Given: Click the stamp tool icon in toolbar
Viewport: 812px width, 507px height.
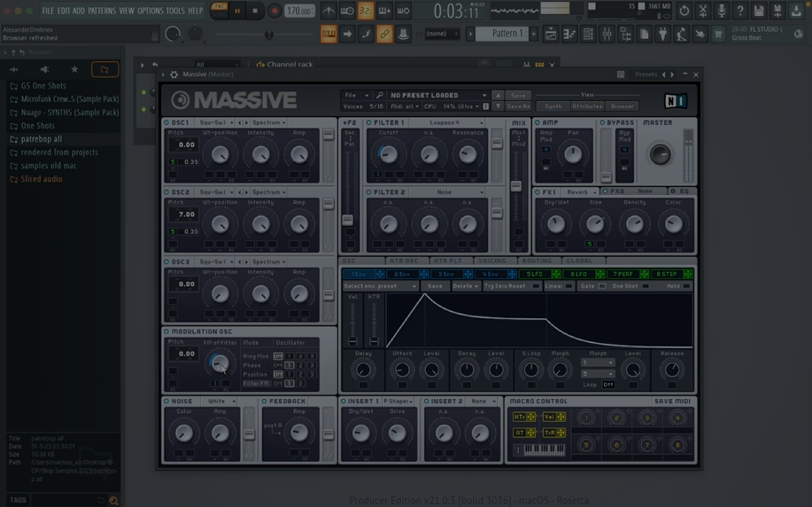Looking at the screenshot, I should [x=403, y=35].
